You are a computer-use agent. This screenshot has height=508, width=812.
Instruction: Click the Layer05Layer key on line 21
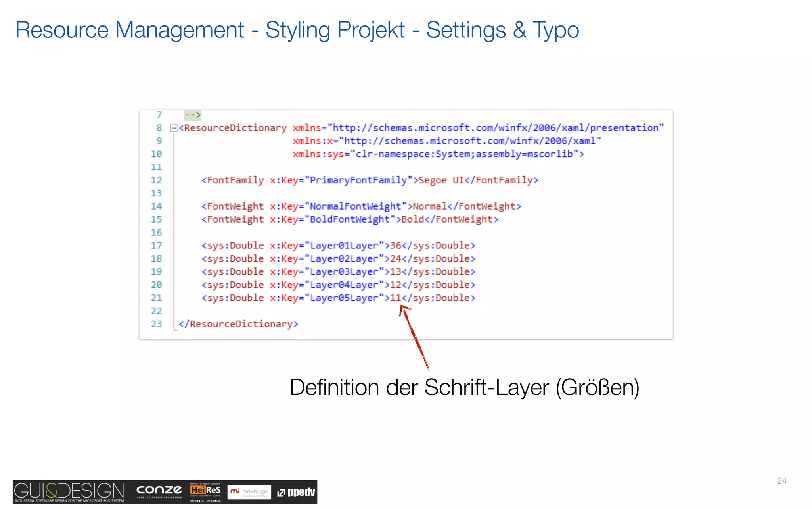[x=344, y=298]
